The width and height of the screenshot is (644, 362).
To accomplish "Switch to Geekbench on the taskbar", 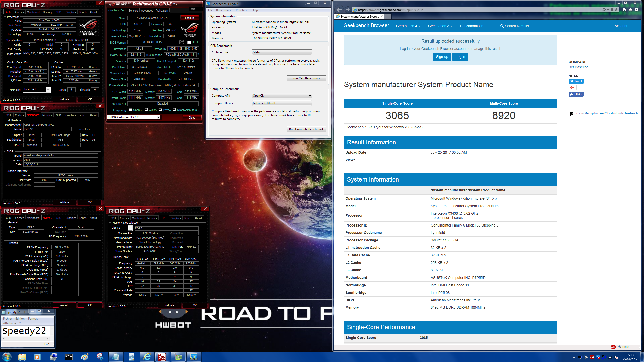I will pyautogui.click(x=194, y=357).
